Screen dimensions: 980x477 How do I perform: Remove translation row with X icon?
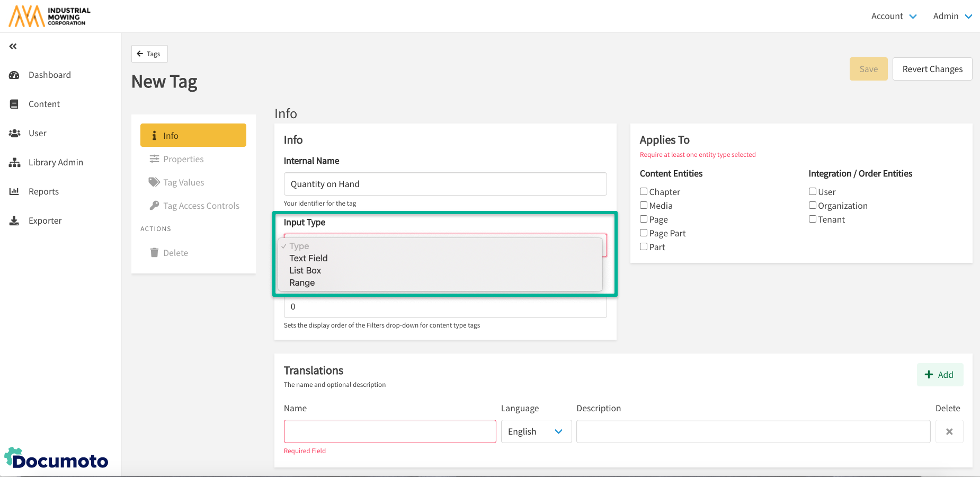tap(949, 431)
